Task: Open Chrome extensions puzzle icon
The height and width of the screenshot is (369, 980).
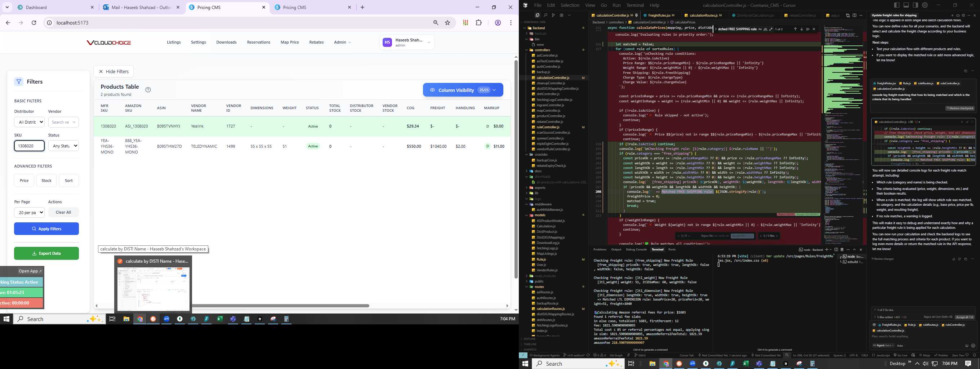Action: [x=478, y=23]
